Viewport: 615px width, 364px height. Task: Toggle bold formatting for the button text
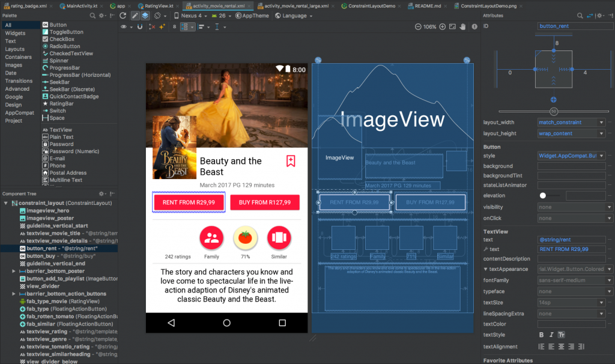[x=542, y=334]
